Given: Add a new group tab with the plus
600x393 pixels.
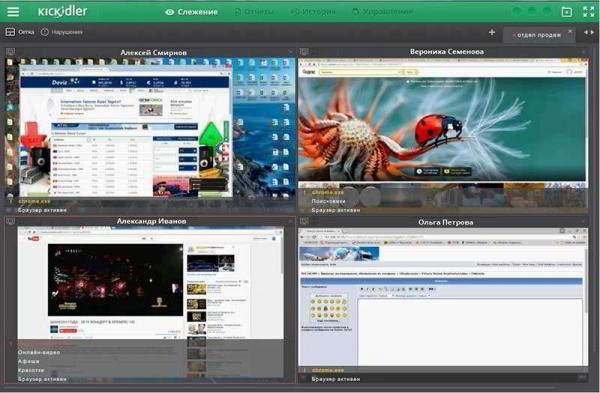Looking at the screenshot, I should tap(492, 33).
